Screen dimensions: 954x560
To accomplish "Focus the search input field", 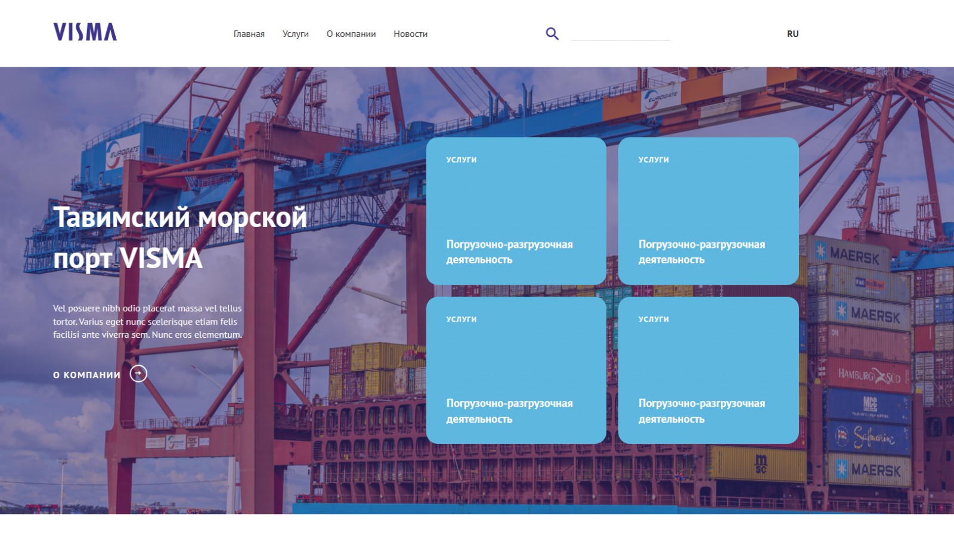I will (621, 33).
